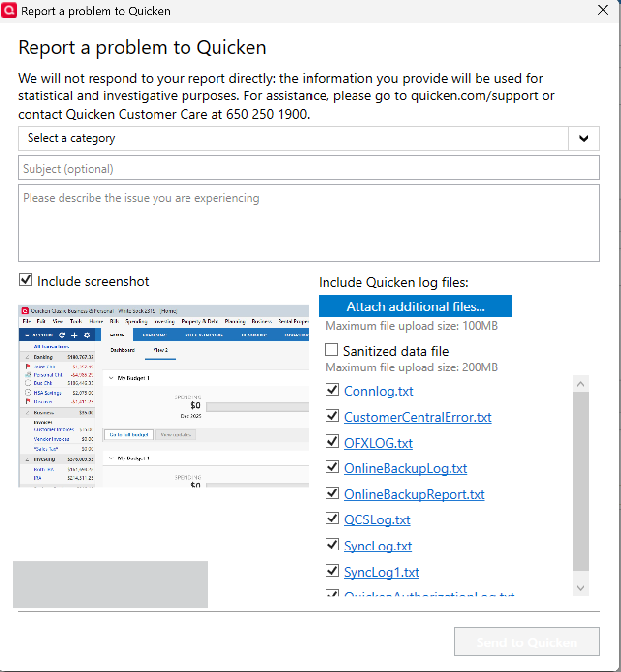Click log list scroll down arrow
Viewport: 621px width, 672px height.
pyautogui.click(x=581, y=588)
